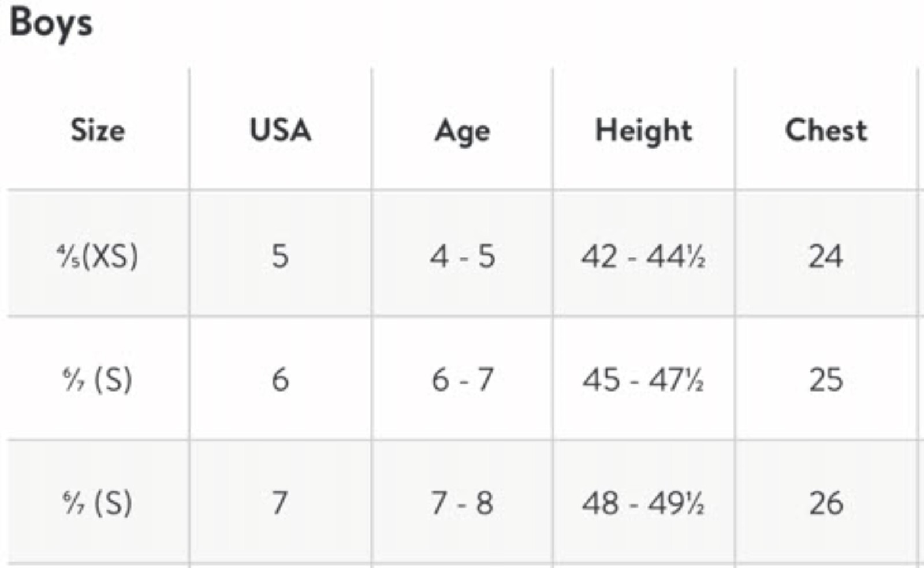The image size is (924, 568).
Task: Click USA size 5 cell
Action: pyautogui.click(x=280, y=256)
